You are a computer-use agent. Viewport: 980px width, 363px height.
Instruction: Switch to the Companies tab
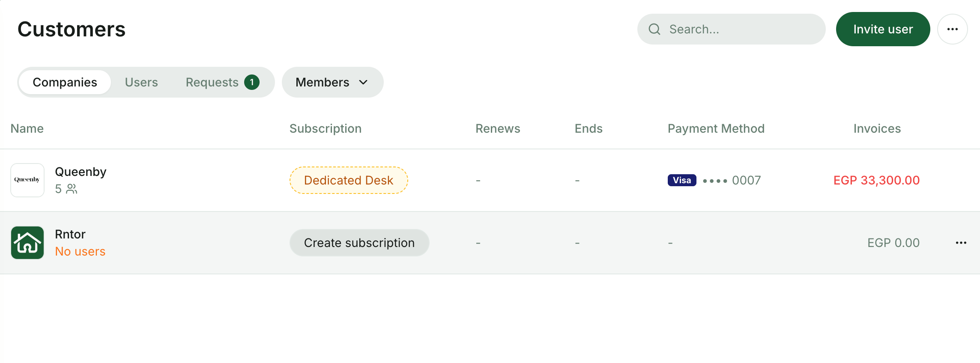(x=65, y=82)
